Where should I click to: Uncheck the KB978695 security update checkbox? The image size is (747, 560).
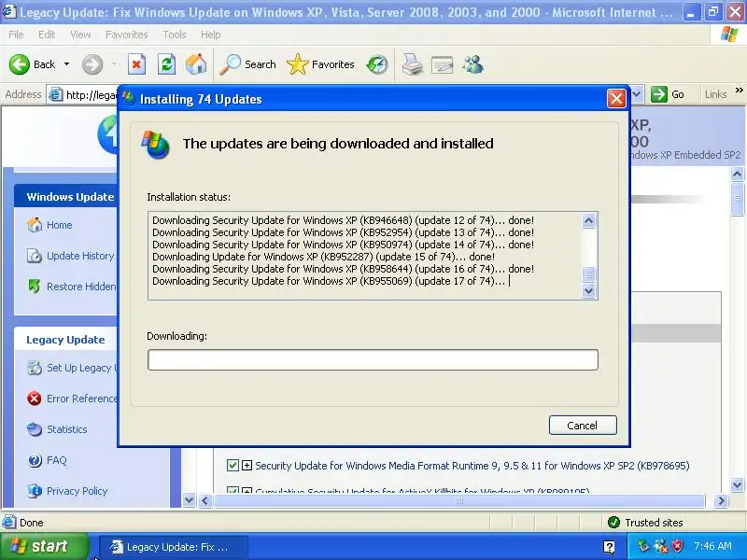[233, 465]
